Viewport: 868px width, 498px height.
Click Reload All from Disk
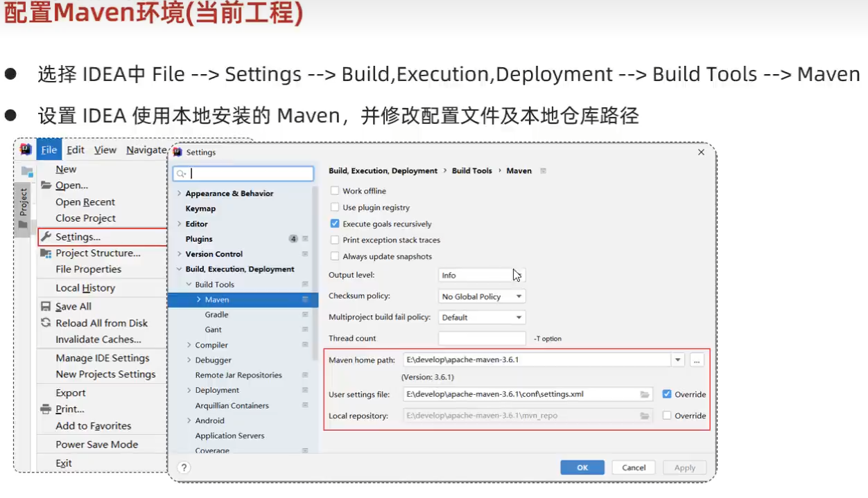pyautogui.click(x=101, y=323)
